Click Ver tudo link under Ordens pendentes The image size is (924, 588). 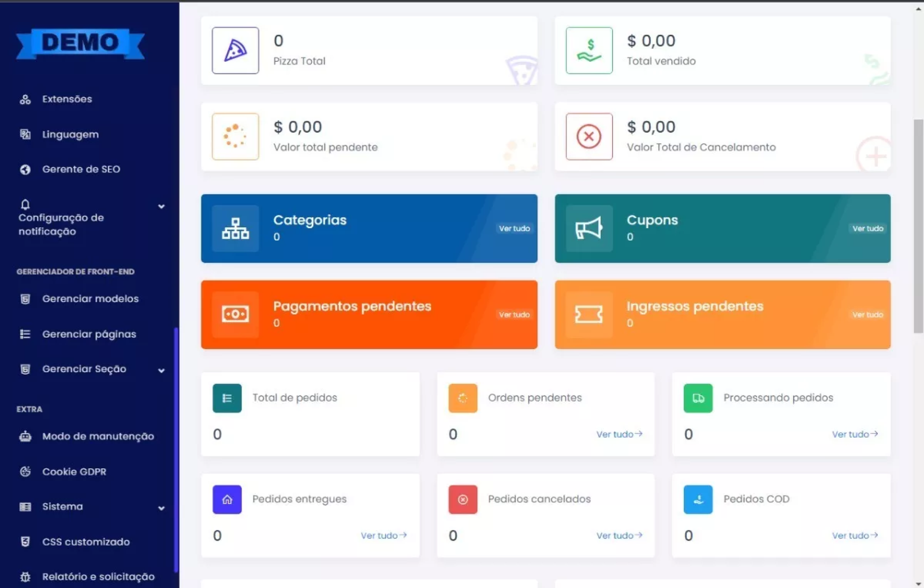[619, 434]
